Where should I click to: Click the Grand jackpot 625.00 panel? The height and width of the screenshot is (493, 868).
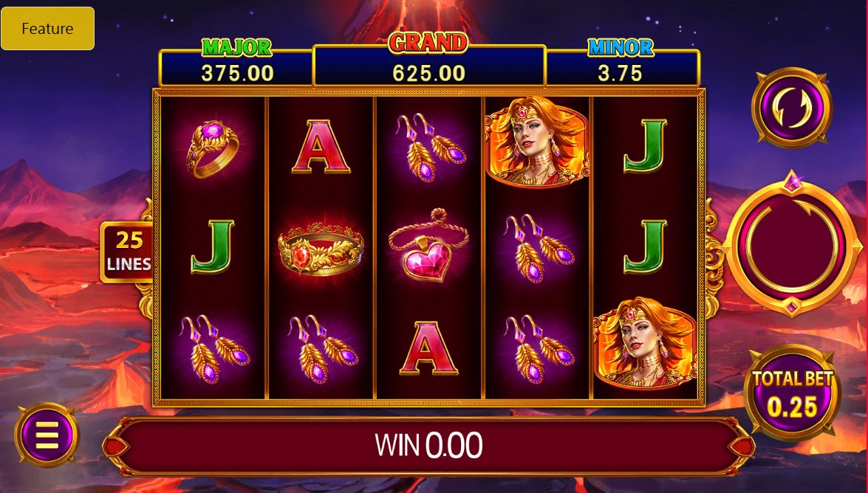click(429, 65)
